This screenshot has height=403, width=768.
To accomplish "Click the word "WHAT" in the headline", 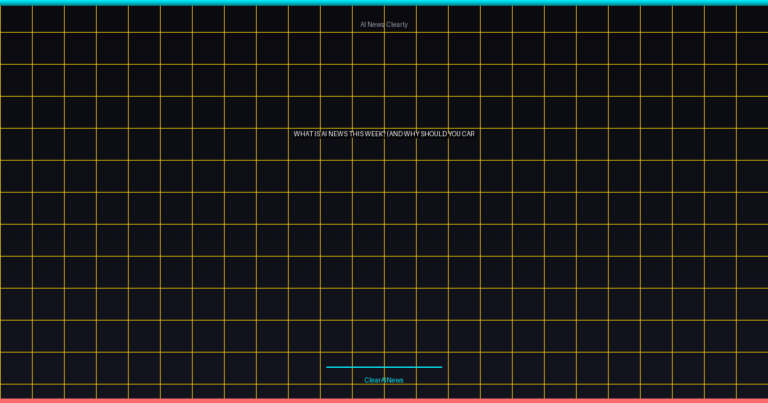I will pyautogui.click(x=303, y=134).
